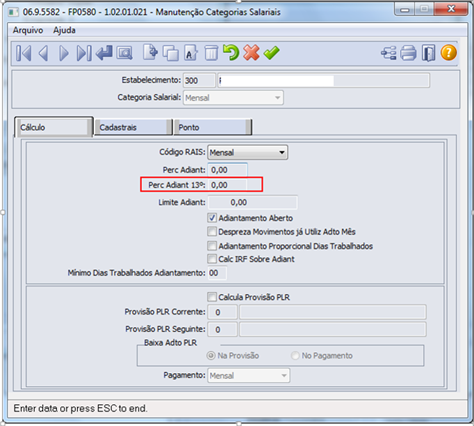Image resolution: width=474 pixels, height=426 pixels.
Task: Click the blue return arrow (Vá para) icon
Action: tap(104, 53)
